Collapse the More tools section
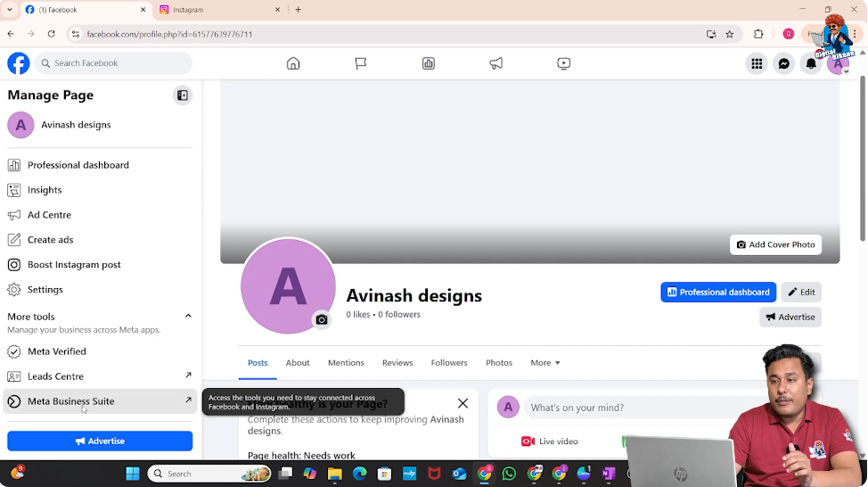868x487 pixels. point(188,316)
